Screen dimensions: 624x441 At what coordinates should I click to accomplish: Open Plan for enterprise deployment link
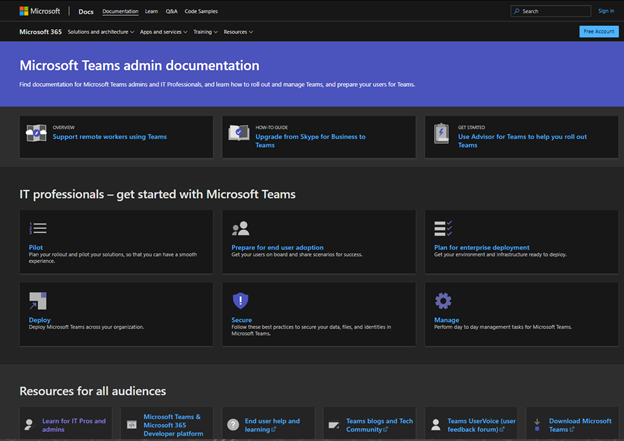[482, 247]
